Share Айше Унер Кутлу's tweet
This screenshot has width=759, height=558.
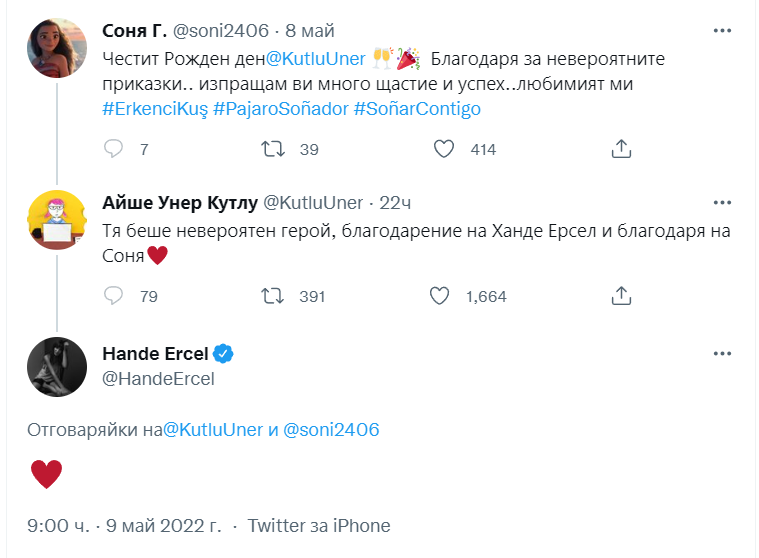coord(620,296)
